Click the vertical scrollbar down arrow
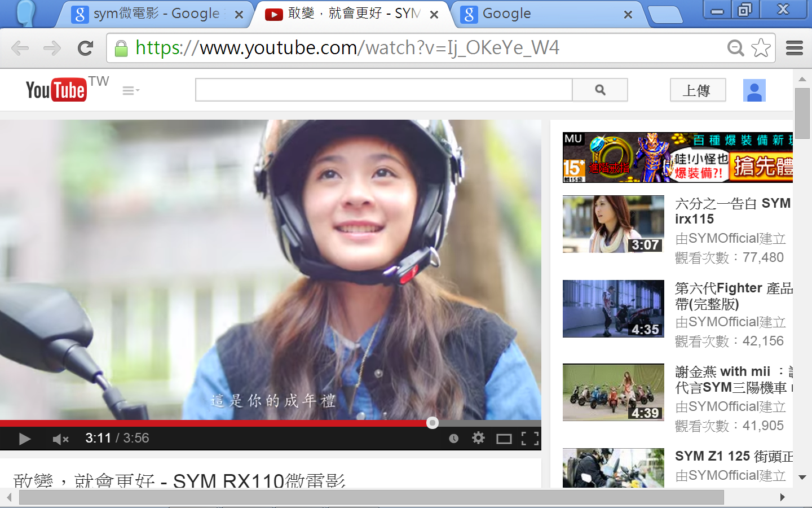This screenshot has width=812, height=508. (802, 478)
